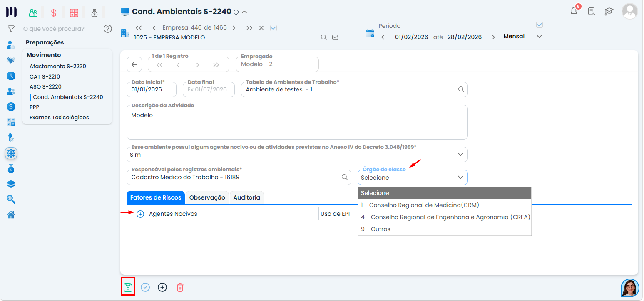The height and width of the screenshot is (301, 644).
Task: Add a row beside Agentes Nocivos
Action: click(140, 214)
